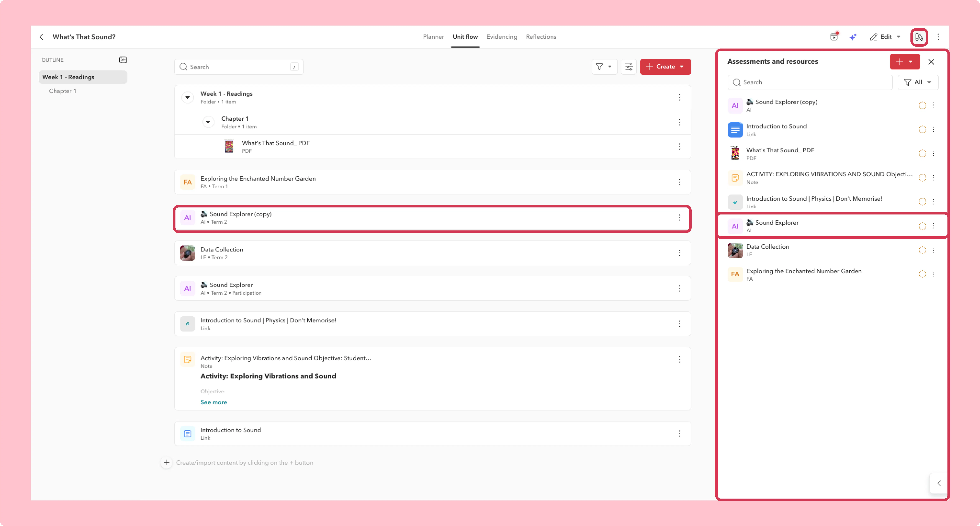Viewport: 980px width, 526px height.
Task: Go back from What's That Sound? unit
Action: click(x=41, y=37)
